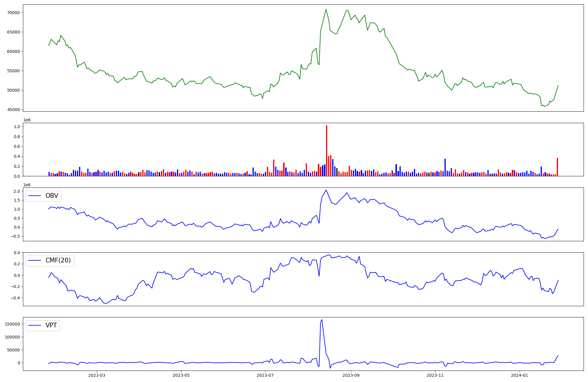Click the OBV legend label

coord(52,196)
